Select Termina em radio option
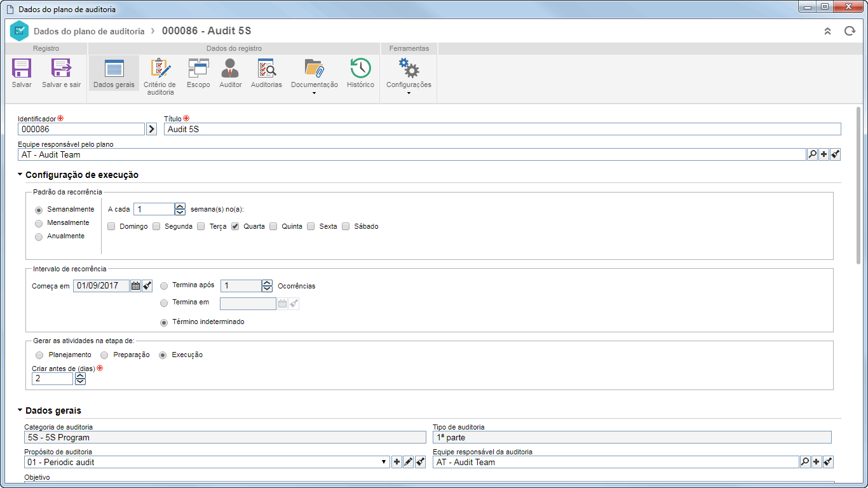 [164, 303]
